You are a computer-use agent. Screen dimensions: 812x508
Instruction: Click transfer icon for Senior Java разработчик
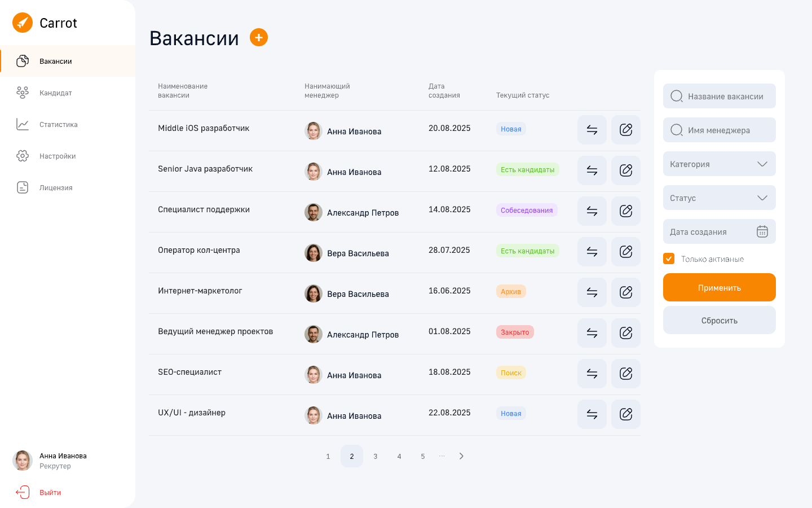coord(592,170)
